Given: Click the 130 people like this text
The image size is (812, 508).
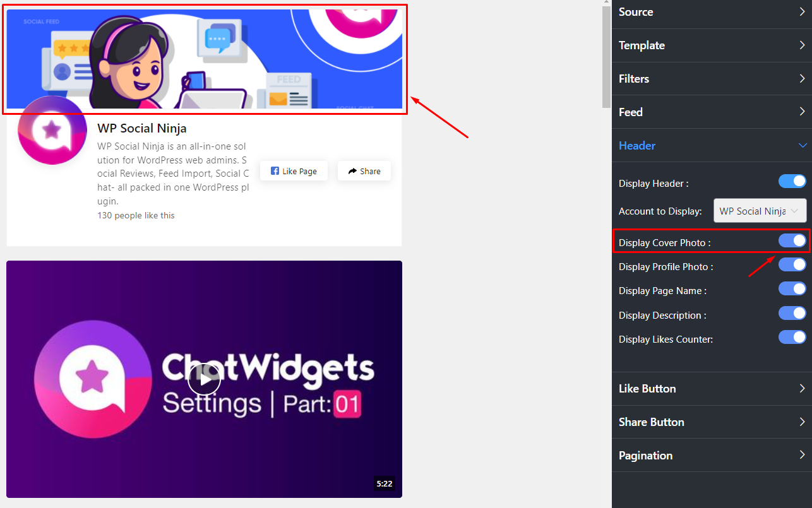Looking at the screenshot, I should pyautogui.click(x=136, y=215).
